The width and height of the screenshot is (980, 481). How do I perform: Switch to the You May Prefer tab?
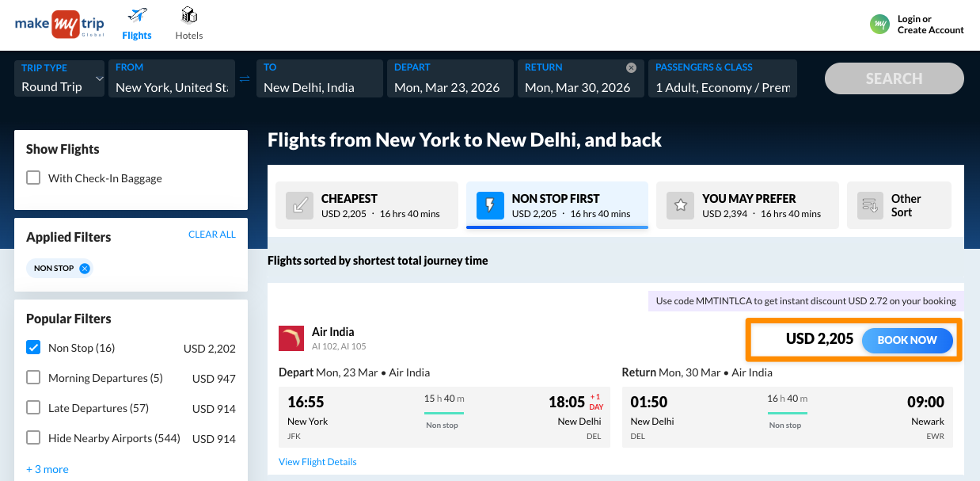point(746,205)
